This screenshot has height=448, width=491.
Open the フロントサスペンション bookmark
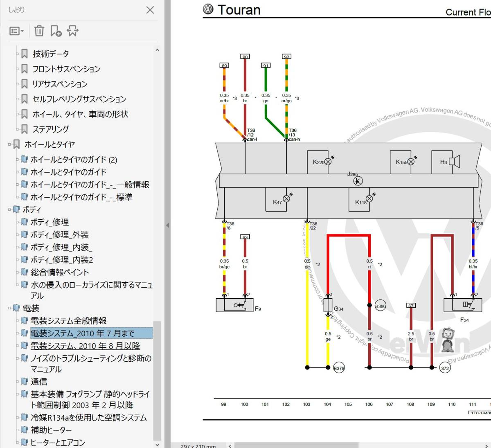point(66,69)
